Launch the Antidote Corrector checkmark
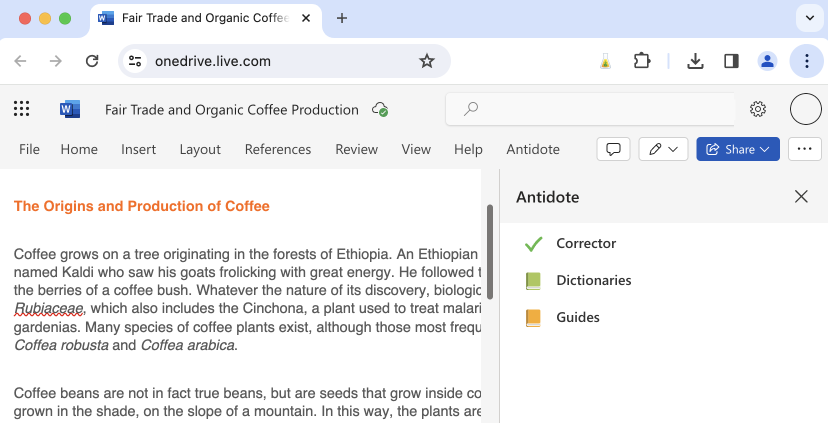 coord(533,243)
